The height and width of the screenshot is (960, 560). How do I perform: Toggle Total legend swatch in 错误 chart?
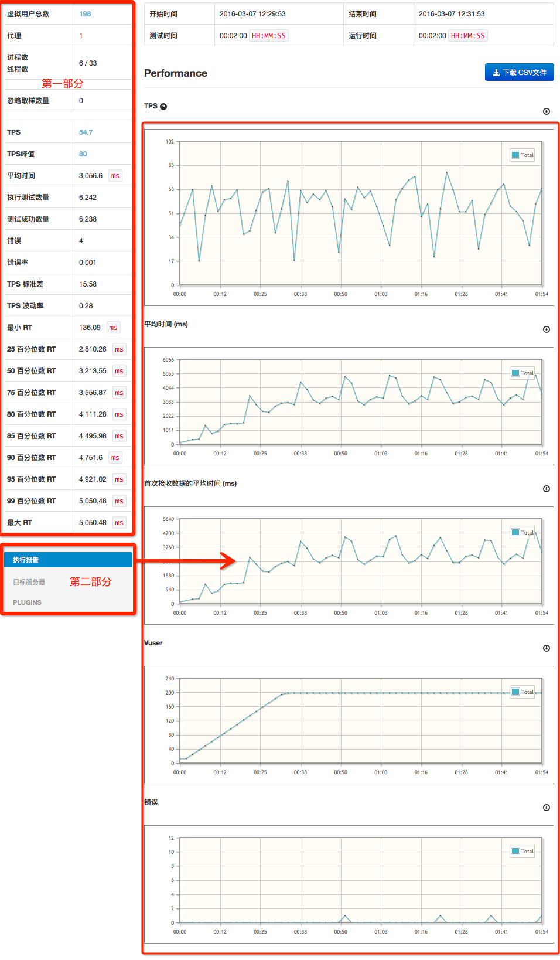coord(515,852)
